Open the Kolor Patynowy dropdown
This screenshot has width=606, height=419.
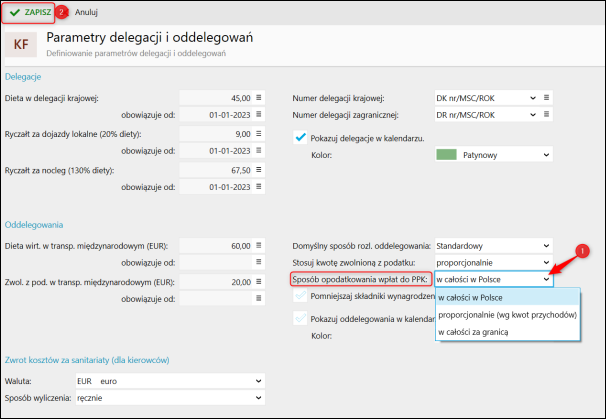coord(494,155)
